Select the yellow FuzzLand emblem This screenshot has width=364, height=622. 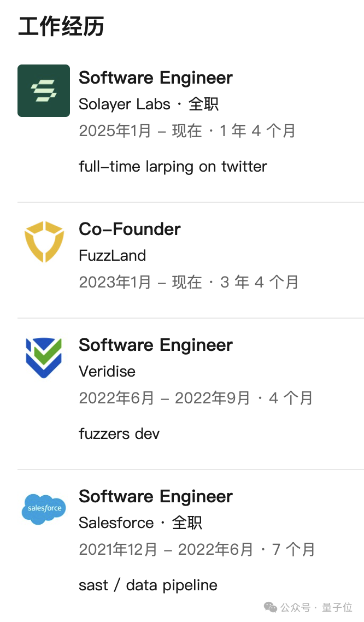[x=44, y=241]
